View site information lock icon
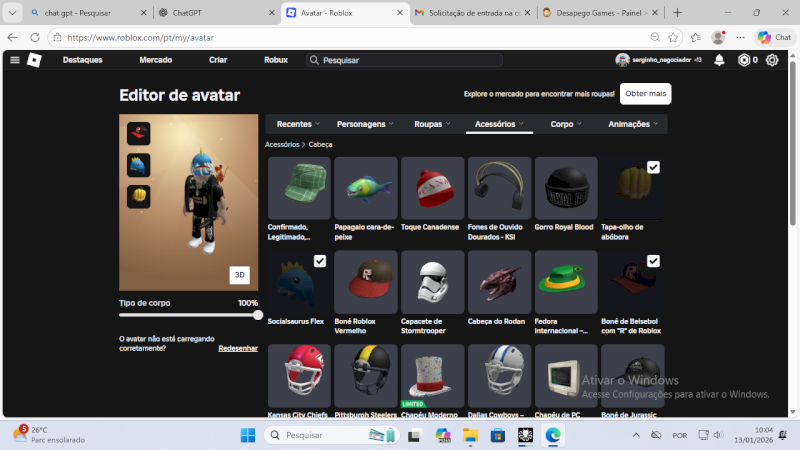The image size is (800, 450). (58, 37)
